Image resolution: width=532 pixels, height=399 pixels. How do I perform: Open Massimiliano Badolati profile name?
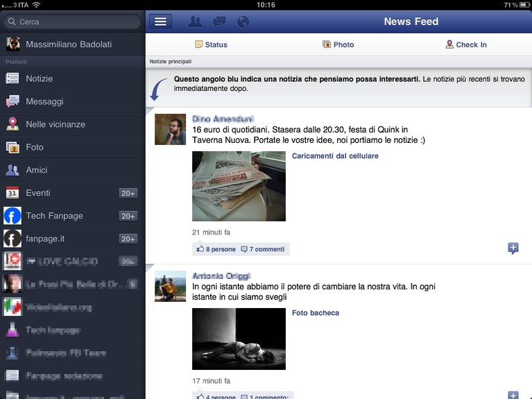pos(69,44)
